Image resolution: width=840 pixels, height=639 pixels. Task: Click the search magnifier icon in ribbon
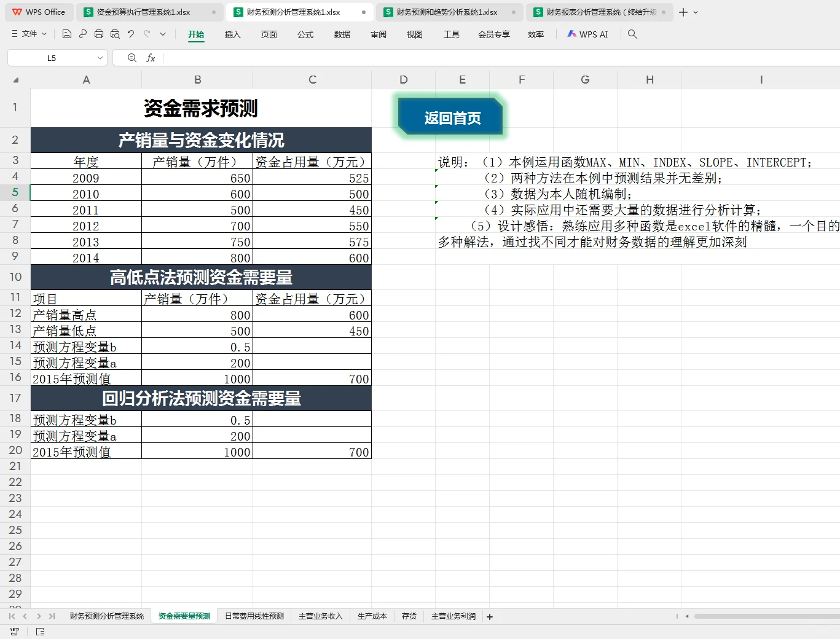click(632, 34)
